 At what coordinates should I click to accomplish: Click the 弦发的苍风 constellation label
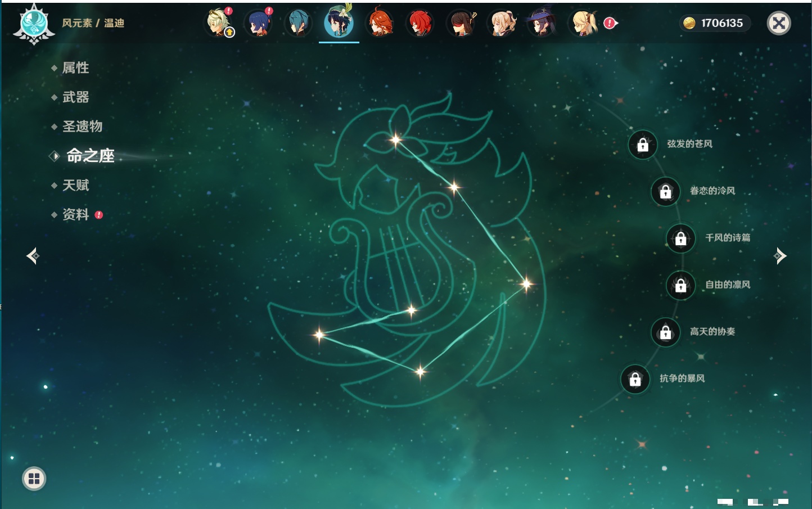(x=689, y=144)
